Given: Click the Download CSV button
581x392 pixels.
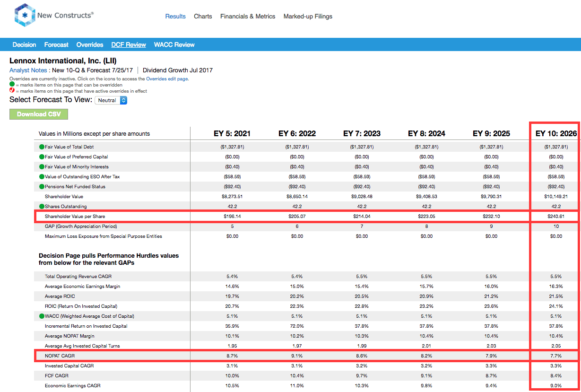Looking at the screenshot, I should coord(39,114).
